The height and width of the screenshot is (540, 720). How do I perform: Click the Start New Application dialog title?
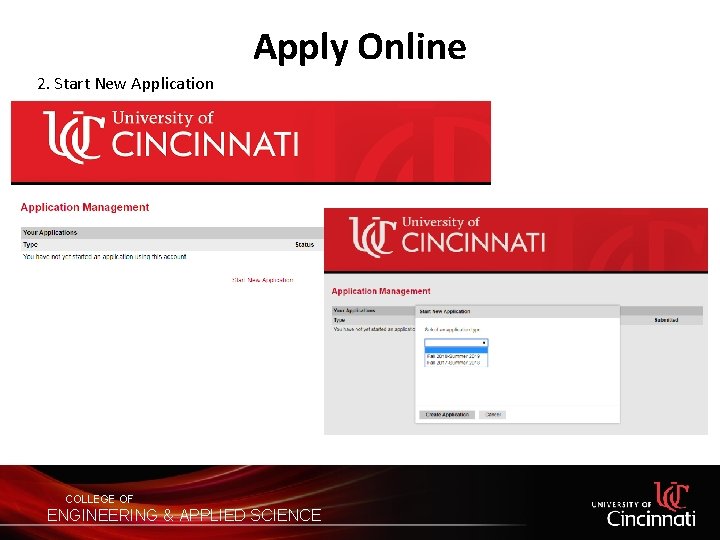(444, 311)
